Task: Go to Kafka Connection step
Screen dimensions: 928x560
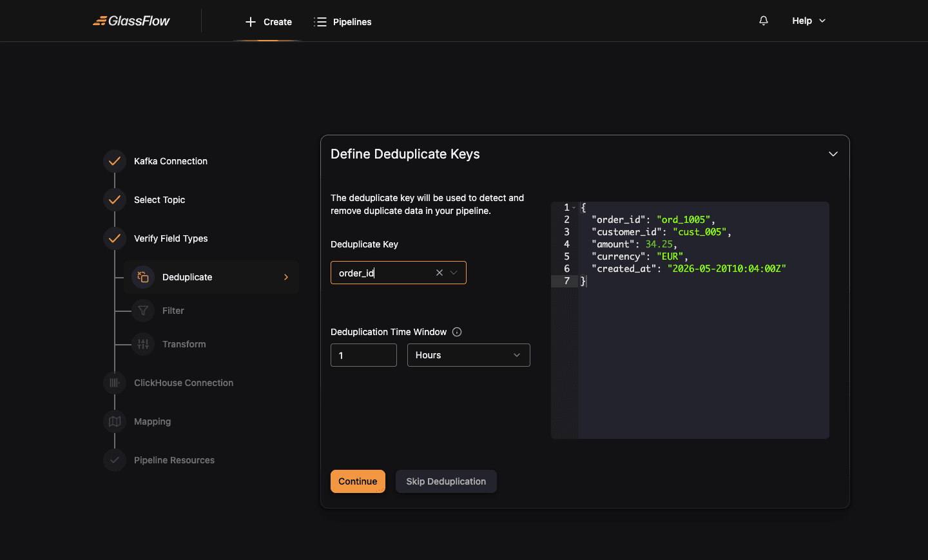Action: pos(171,161)
